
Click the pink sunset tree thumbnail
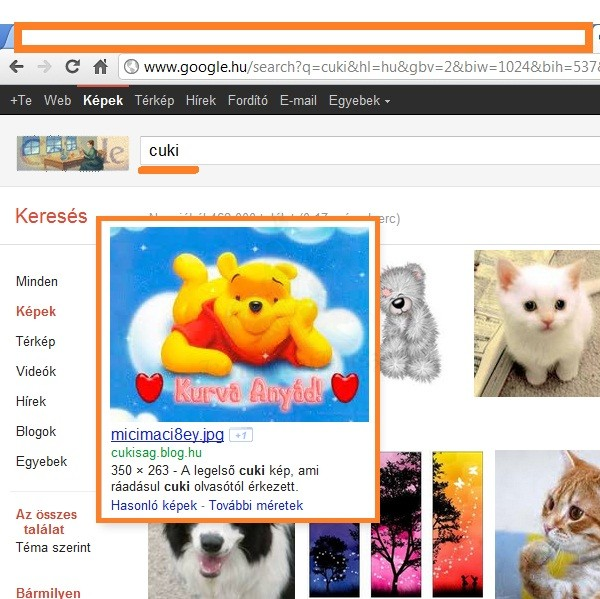click(396, 524)
